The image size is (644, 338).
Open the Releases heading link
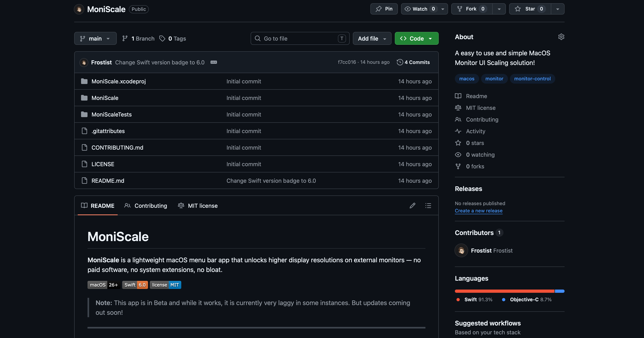[x=468, y=189]
